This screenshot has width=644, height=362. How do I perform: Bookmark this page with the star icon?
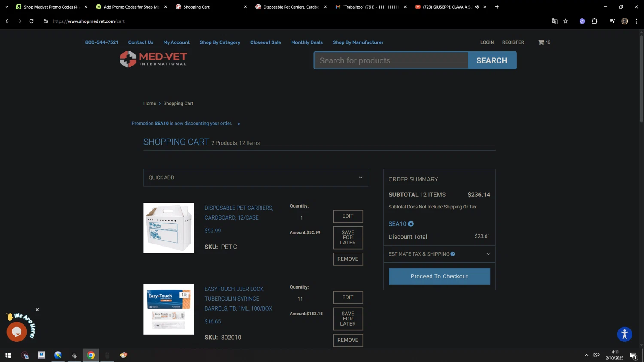coord(565,21)
